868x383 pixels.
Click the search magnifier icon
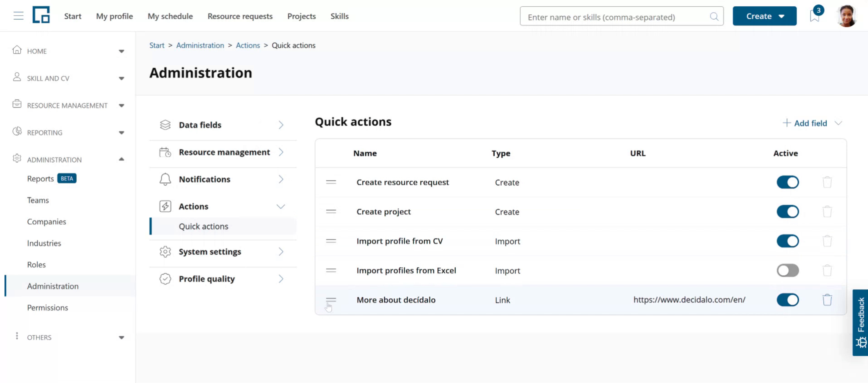point(714,16)
